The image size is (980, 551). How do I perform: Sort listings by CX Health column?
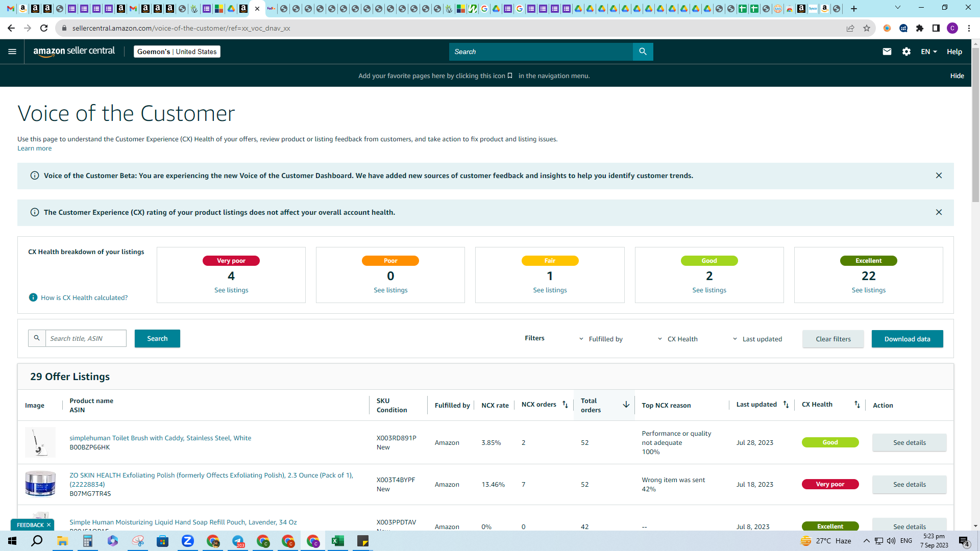[857, 405]
